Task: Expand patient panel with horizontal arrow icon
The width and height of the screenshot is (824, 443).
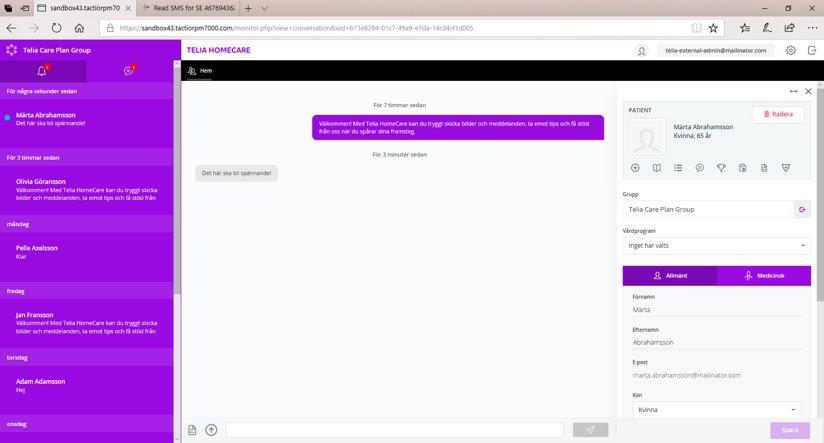Action: point(793,91)
